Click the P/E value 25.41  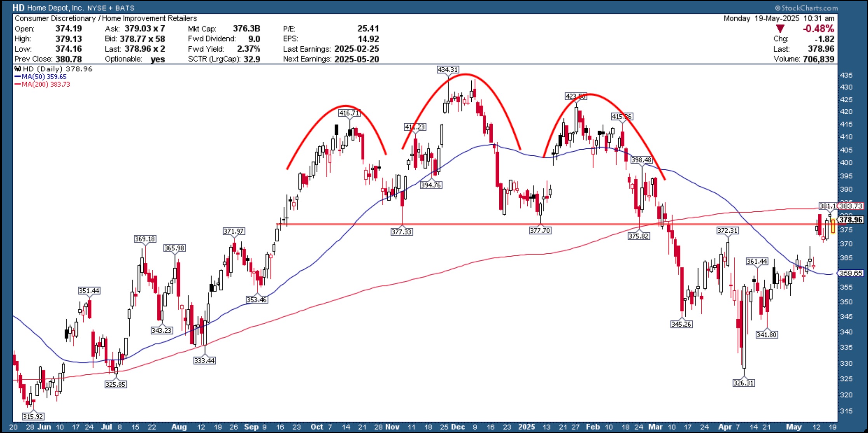tap(368, 28)
